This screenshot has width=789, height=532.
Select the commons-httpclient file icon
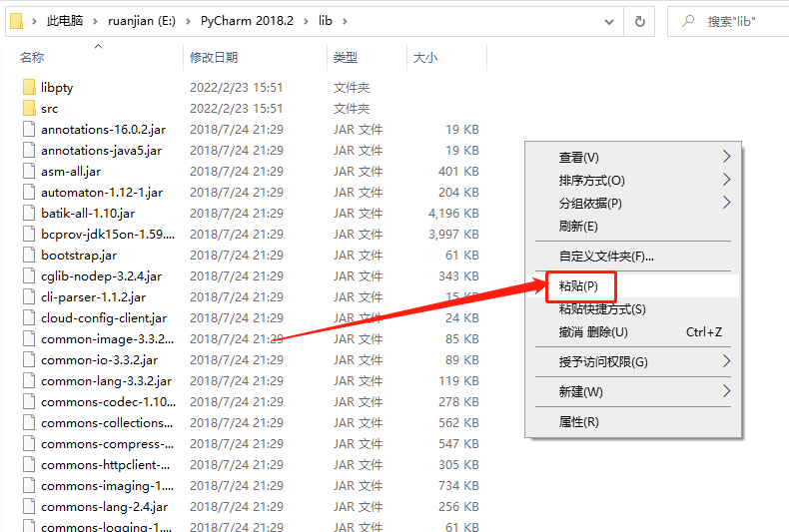click(29, 464)
